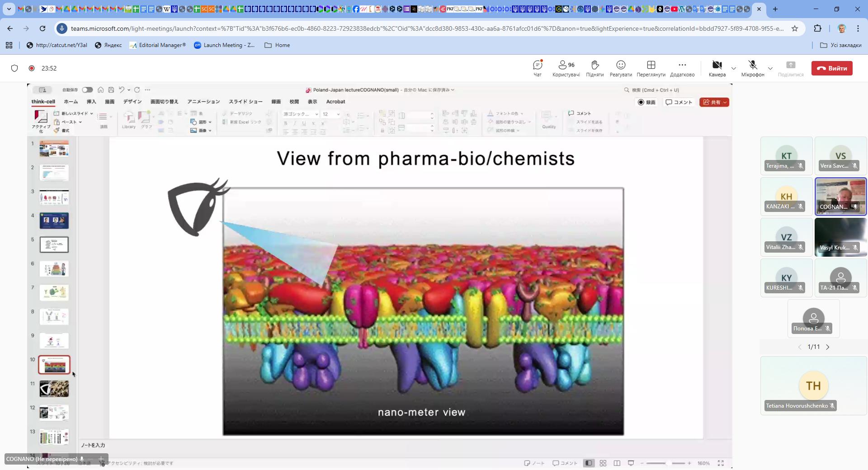The image size is (868, 470).
Task: Open the More options menu
Action: (682, 68)
